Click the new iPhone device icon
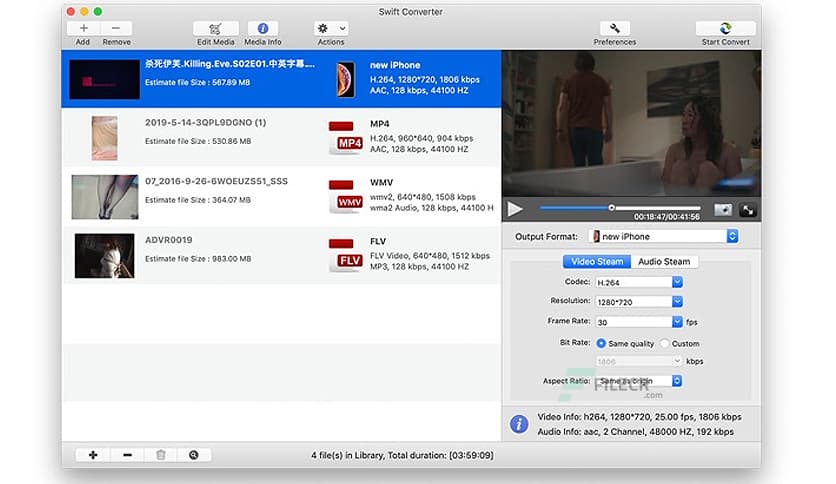836x484 pixels. tap(345, 79)
